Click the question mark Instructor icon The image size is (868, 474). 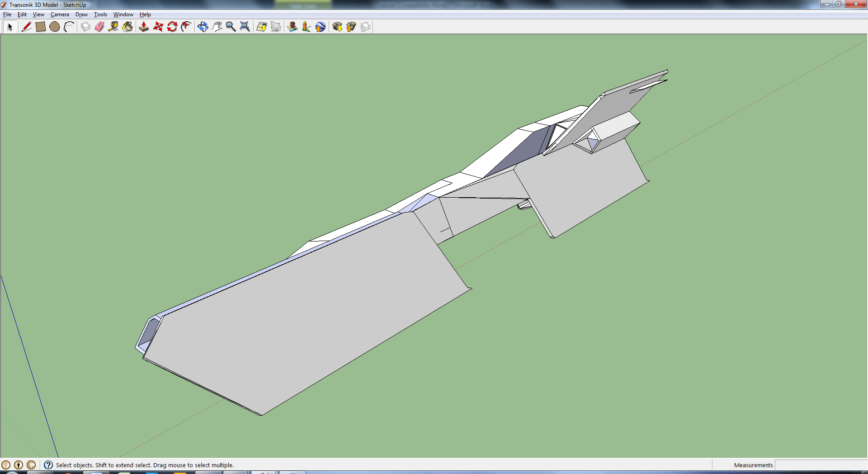tap(48, 465)
